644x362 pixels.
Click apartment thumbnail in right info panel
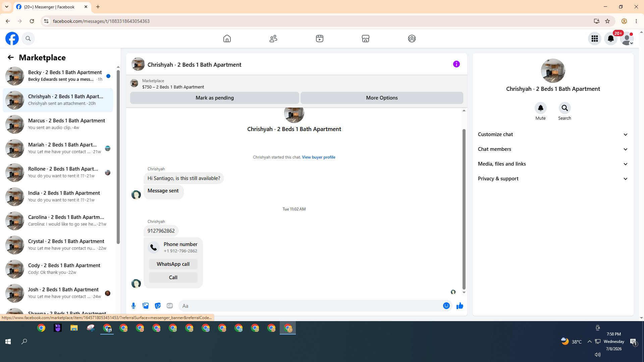coord(553,71)
